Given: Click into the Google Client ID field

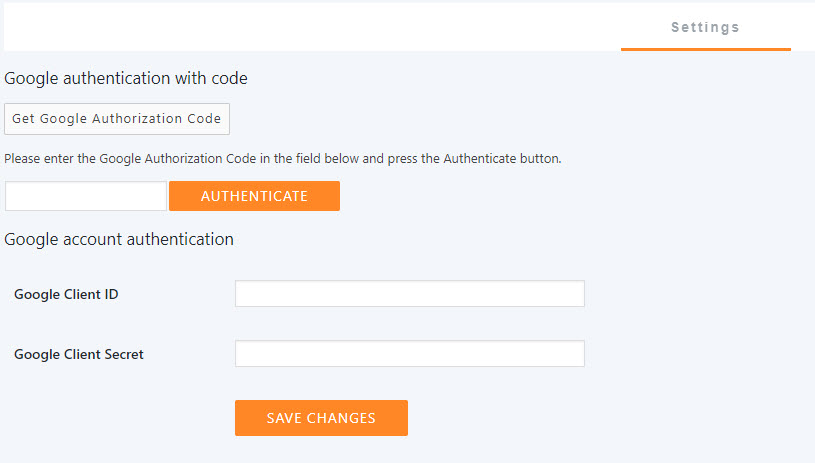Looking at the screenshot, I should pyautogui.click(x=409, y=294).
